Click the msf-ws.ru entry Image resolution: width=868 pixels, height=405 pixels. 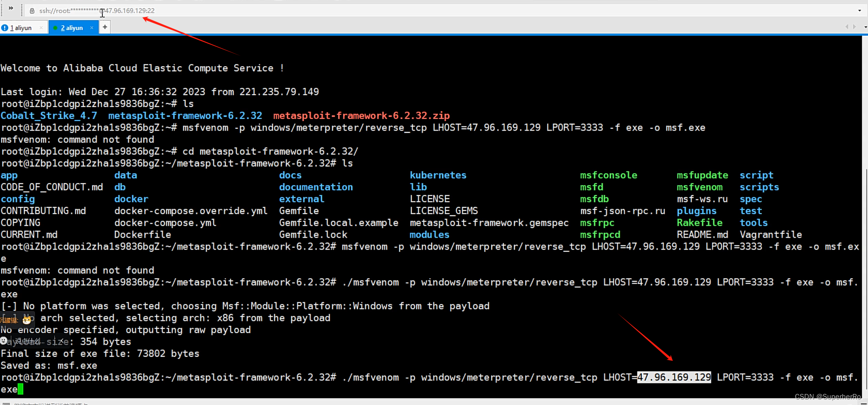702,199
